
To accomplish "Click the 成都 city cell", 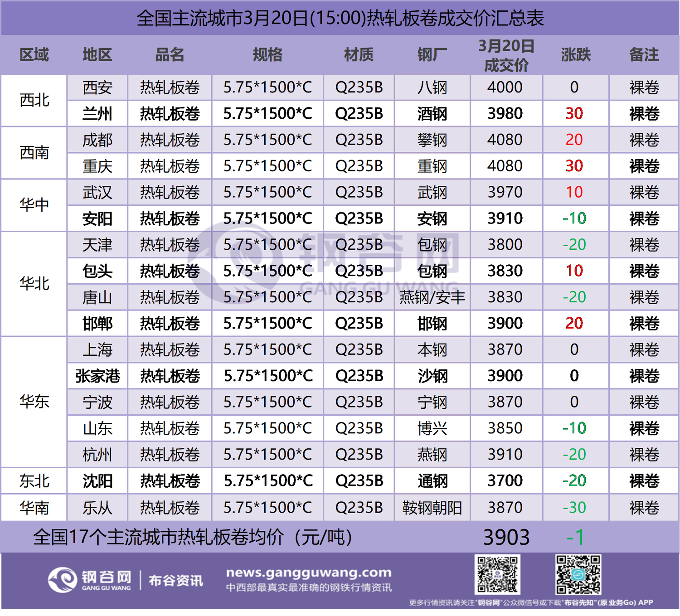I will click(97, 140).
